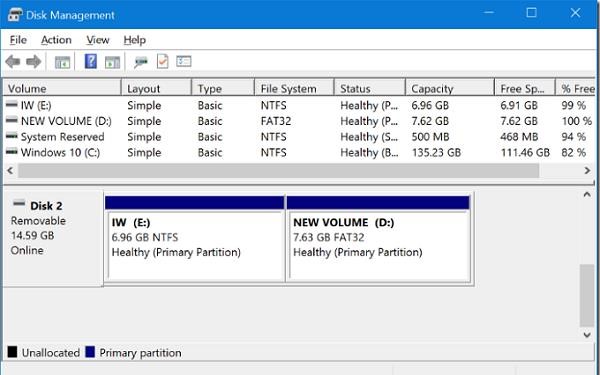
Task: Click the Connect/Rescan disk toolbar icon
Action: pos(141,62)
